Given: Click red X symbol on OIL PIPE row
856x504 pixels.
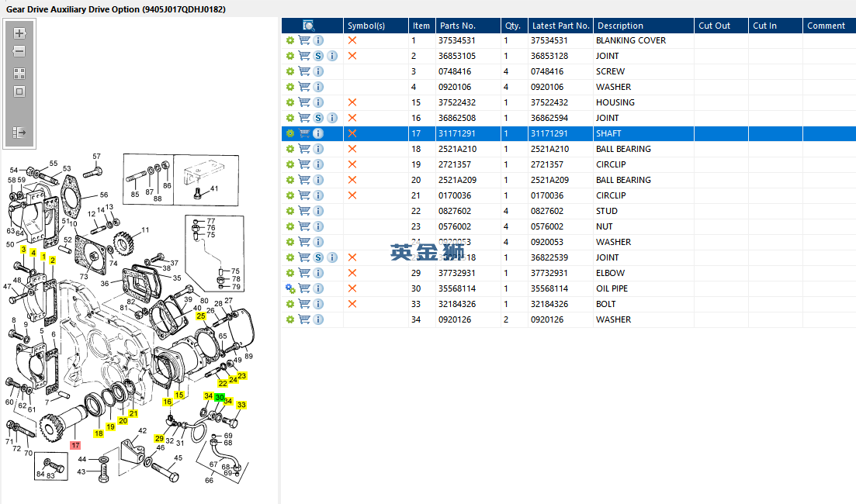Looking at the screenshot, I should click(352, 288).
